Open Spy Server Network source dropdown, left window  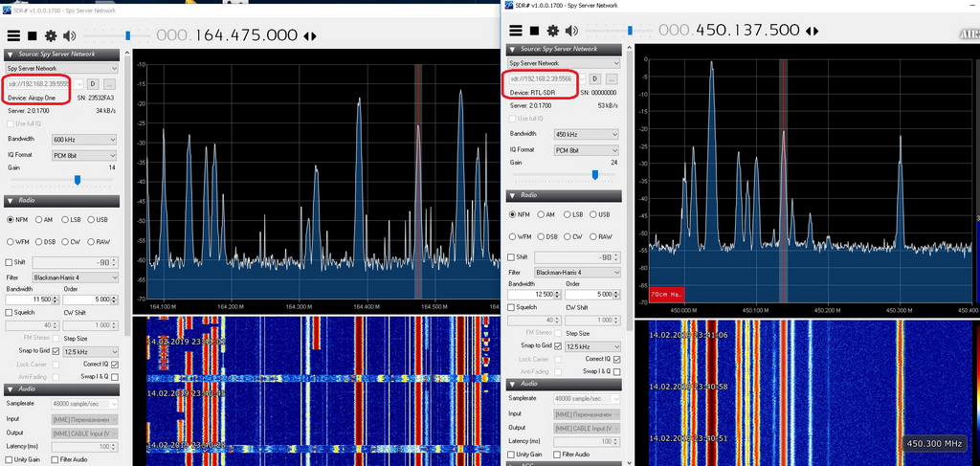pyautogui.click(x=61, y=69)
